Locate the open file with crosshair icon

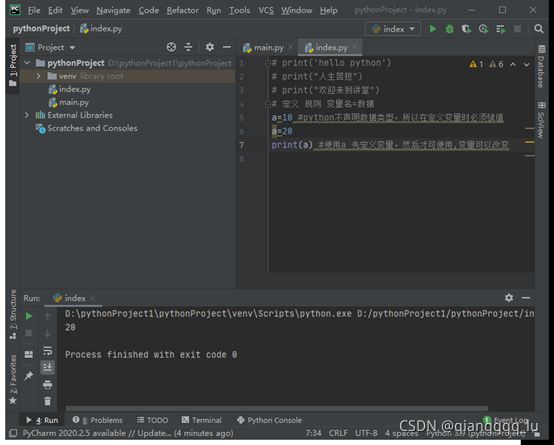(x=171, y=47)
